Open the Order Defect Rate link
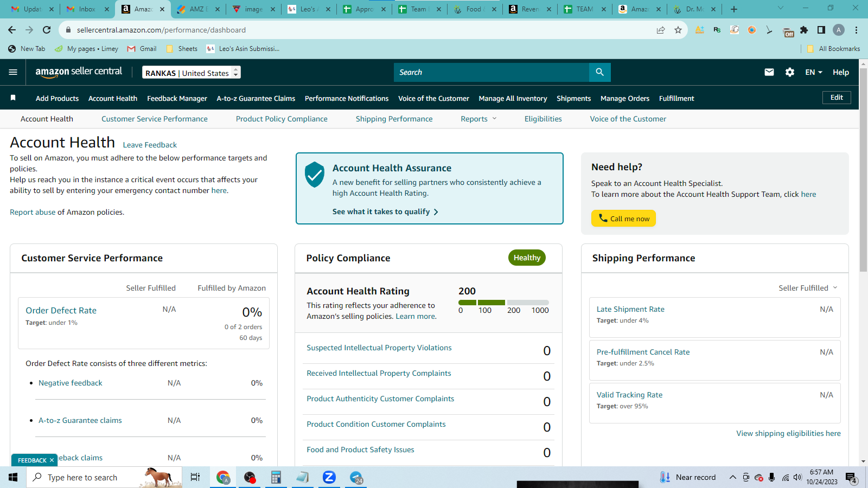 61,310
